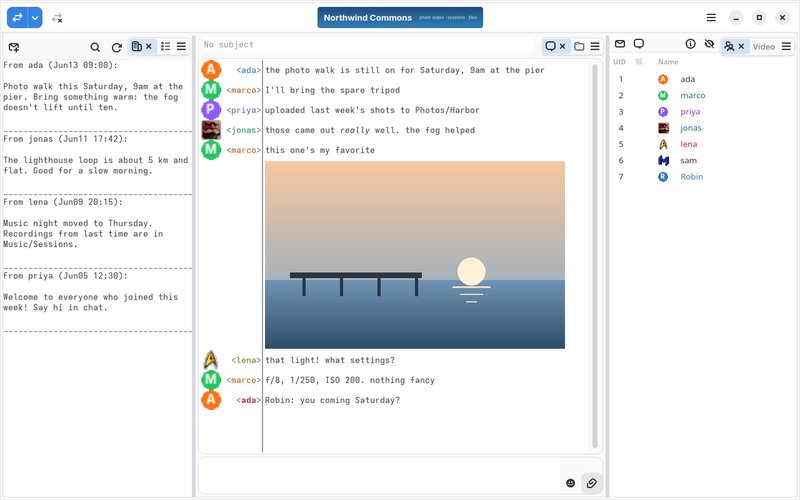Open the info icon in user panel
Image resolution: width=800 pixels, height=500 pixels.
tap(690, 44)
